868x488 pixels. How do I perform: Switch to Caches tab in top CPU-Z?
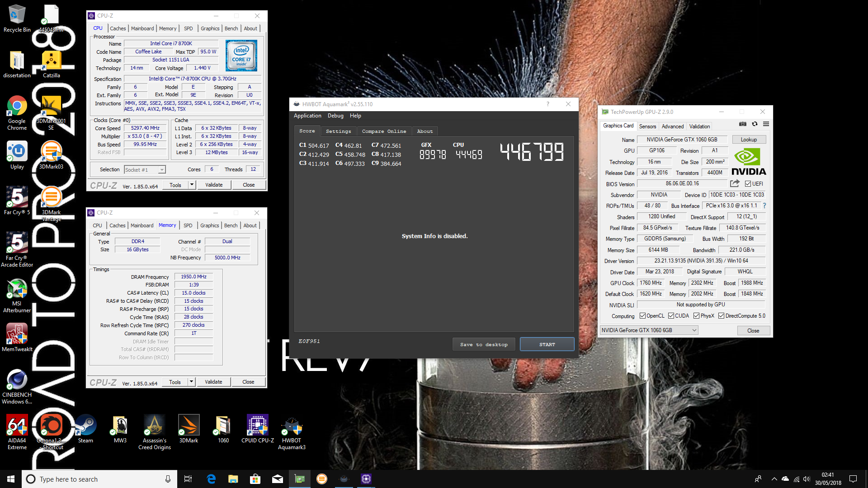point(118,28)
